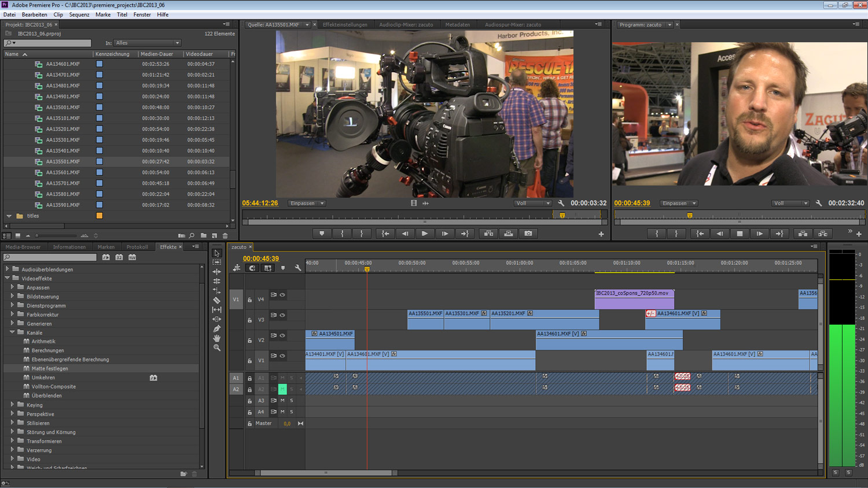868x488 pixels.
Task: Select the Hand tool
Action: (217, 338)
